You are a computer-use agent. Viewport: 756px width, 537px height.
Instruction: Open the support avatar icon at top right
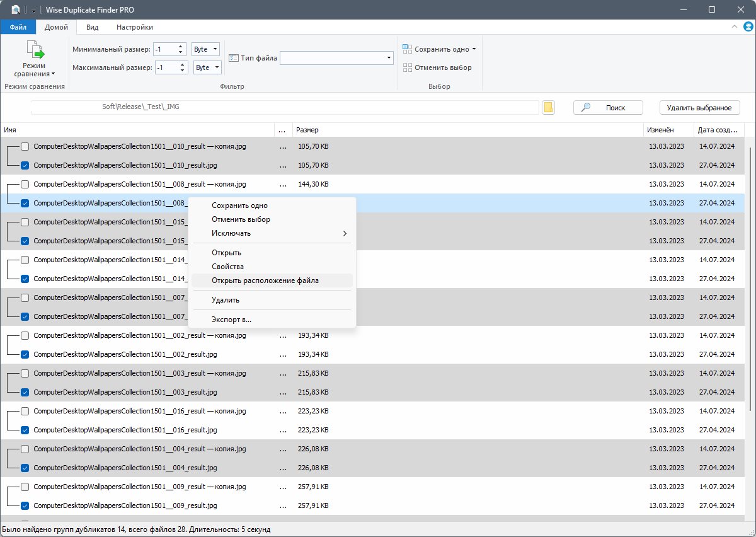[748, 27]
